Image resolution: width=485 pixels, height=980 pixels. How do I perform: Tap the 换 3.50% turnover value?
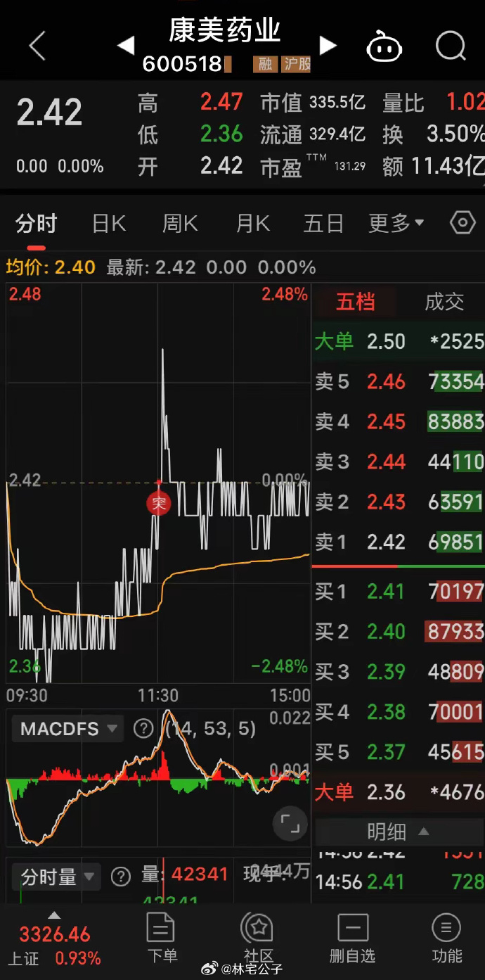455,134
